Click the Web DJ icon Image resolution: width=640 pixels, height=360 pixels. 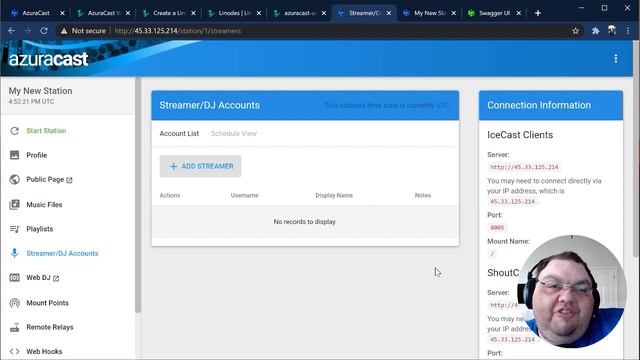[14, 278]
